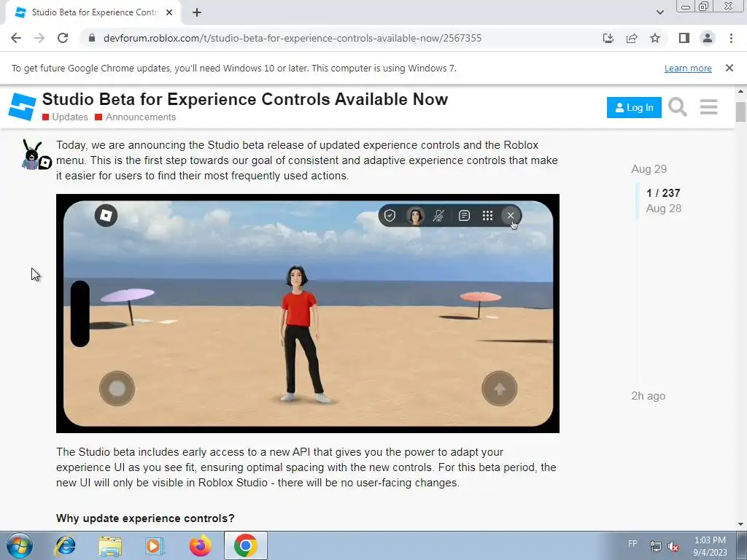Click the 1 / 237 post position marker

click(x=663, y=192)
